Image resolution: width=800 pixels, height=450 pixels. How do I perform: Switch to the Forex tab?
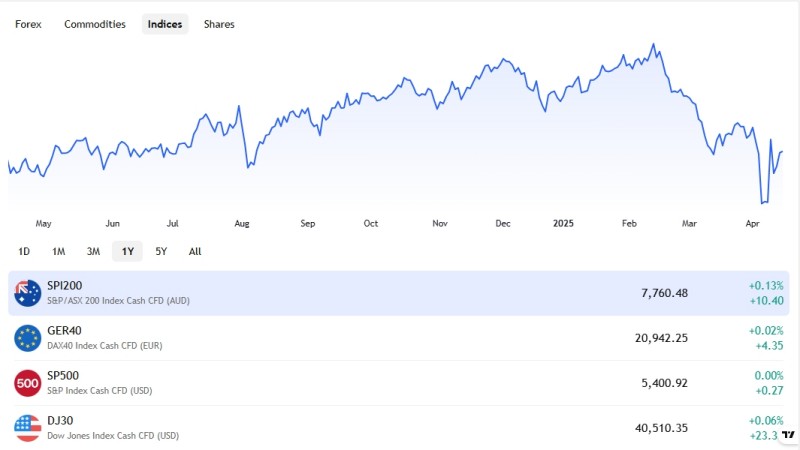click(28, 24)
